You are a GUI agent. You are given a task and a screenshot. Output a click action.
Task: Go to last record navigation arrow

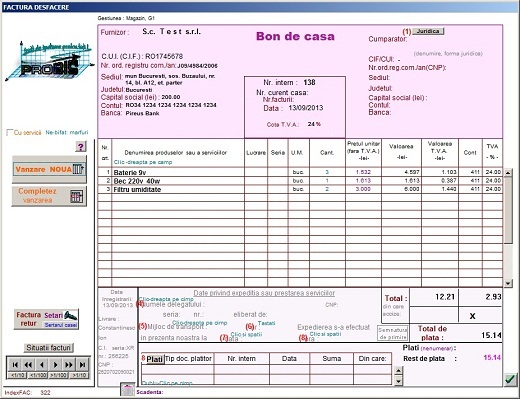click(x=82, y=365)
